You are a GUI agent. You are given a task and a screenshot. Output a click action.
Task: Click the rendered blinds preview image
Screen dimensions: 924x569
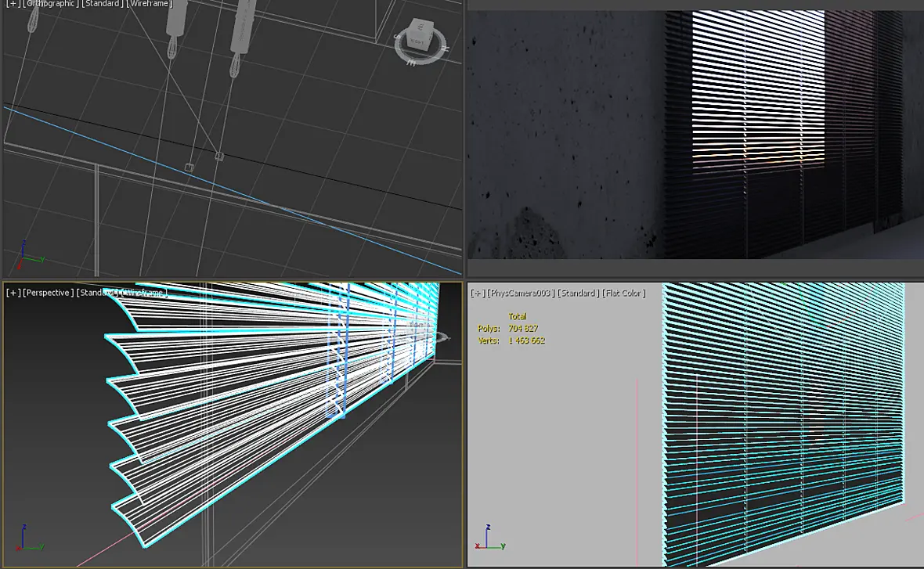pyautogui.click(x=695, y=135)
